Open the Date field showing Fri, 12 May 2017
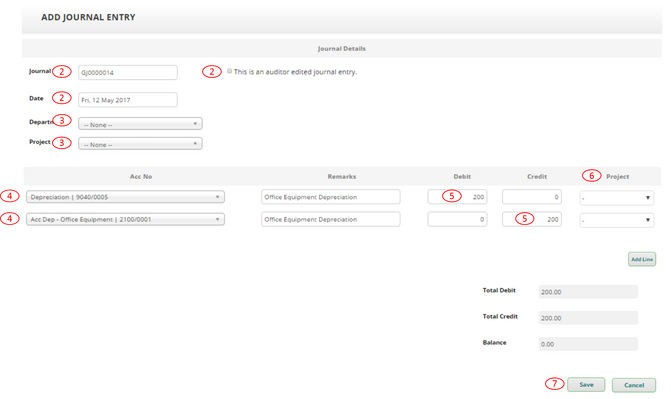Viewport: 671px width, 399px height. coord(128,100)
